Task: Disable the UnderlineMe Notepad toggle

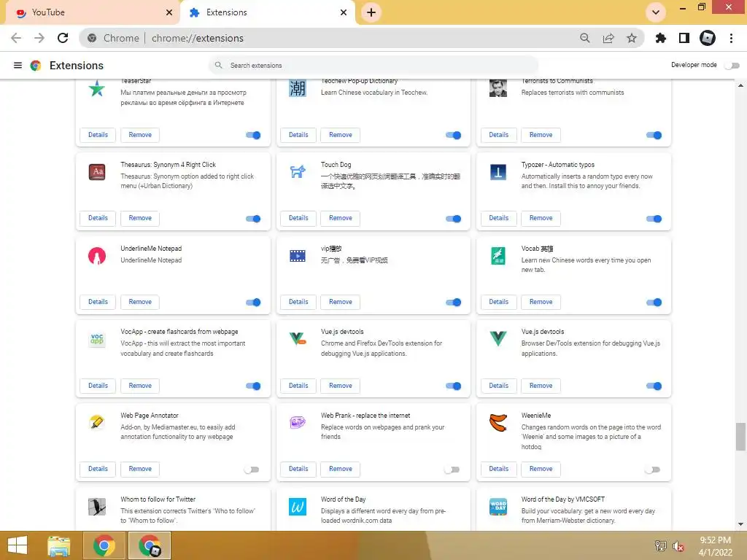Action: 253,303
